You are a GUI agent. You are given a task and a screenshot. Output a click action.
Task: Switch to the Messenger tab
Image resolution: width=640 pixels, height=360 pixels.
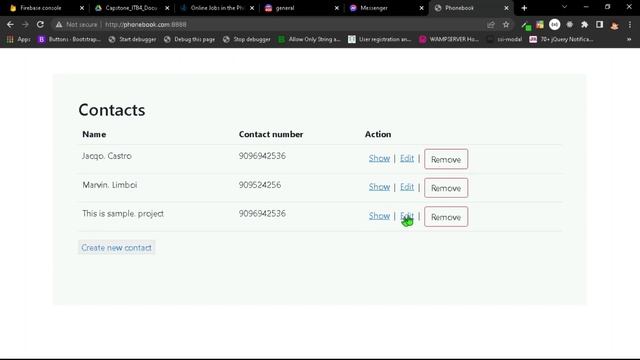pyautogui.click(x=386, y=8)
